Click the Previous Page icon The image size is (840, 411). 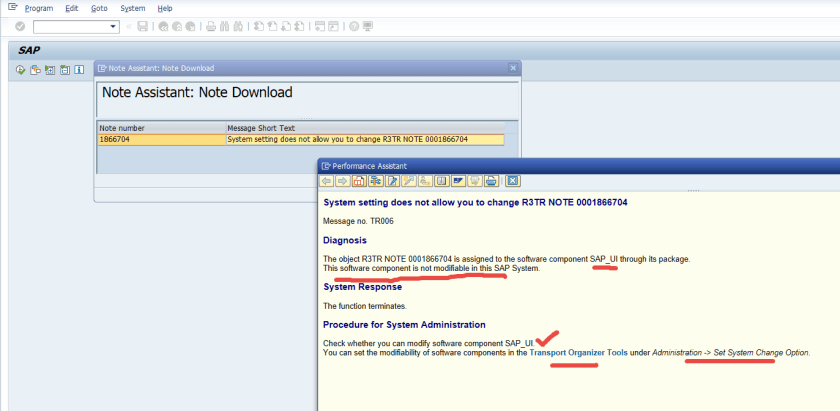[272, 26]
